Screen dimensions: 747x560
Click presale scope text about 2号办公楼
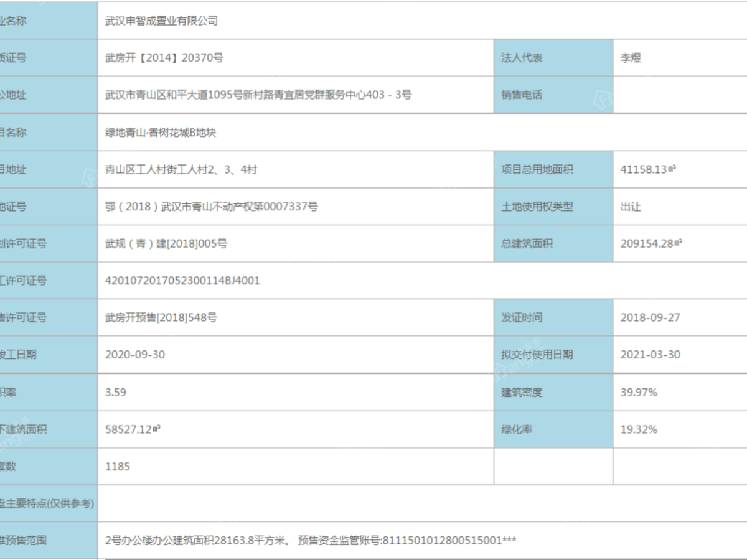[x=311, y=540]
